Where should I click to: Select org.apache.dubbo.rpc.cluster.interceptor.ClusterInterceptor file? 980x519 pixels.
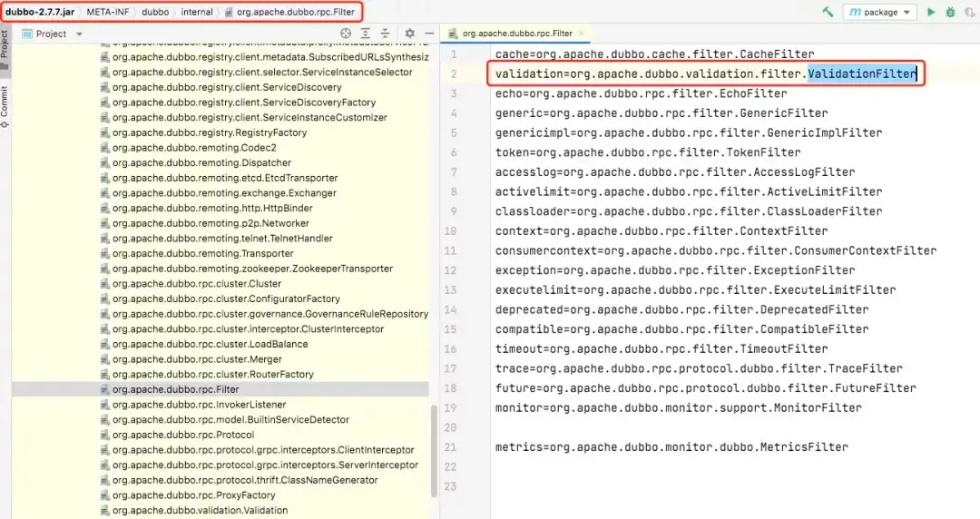[248, 328]
